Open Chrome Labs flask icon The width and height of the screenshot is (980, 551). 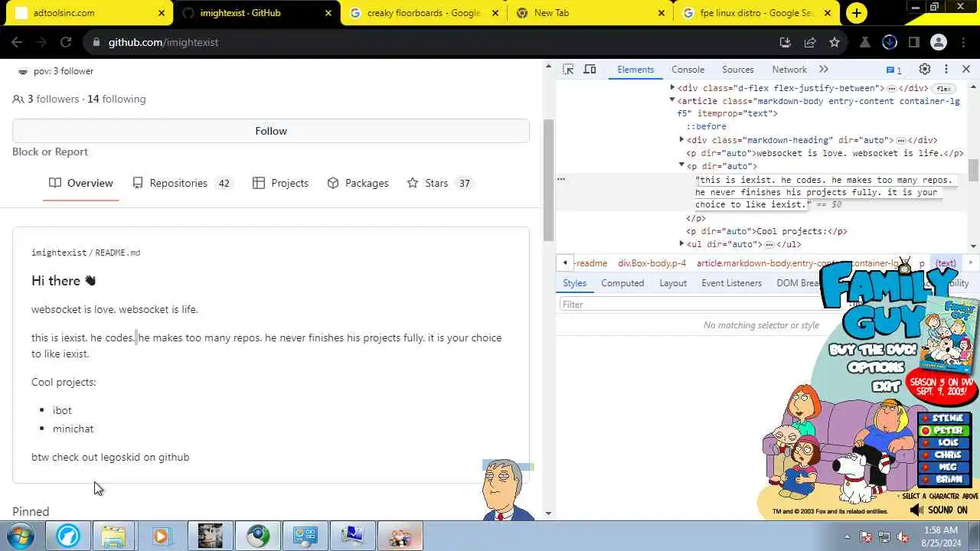[x=865, y=42]
